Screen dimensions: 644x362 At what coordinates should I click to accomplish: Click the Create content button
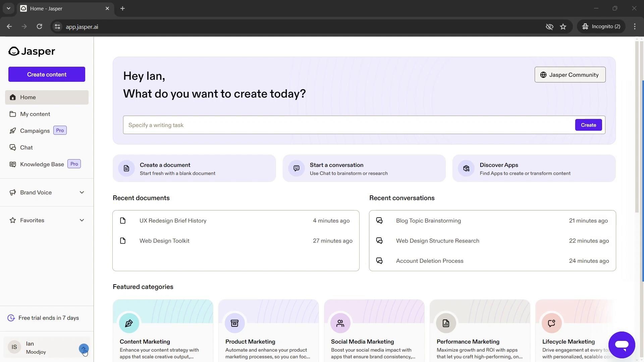46,74
